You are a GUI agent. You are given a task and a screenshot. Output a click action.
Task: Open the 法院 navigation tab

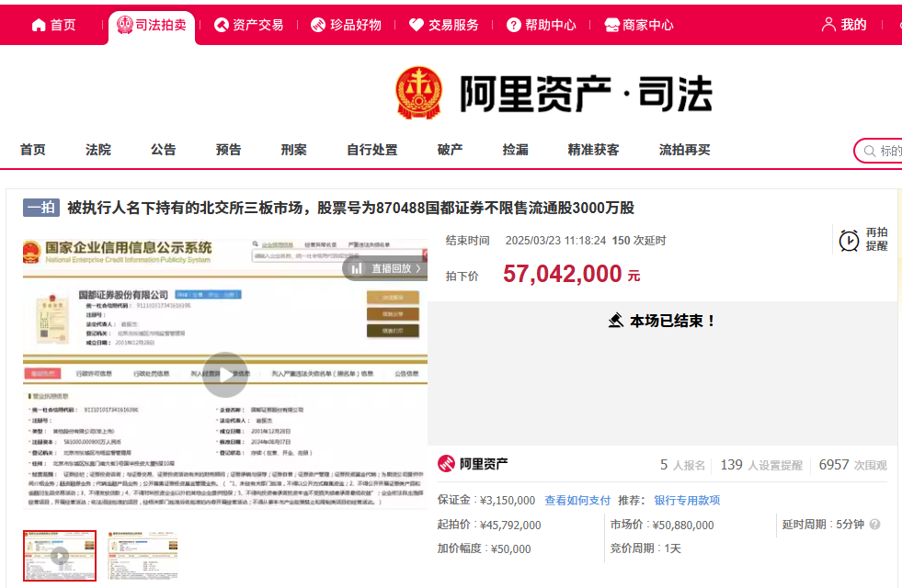pyautogui.click(x=98, y=150)
